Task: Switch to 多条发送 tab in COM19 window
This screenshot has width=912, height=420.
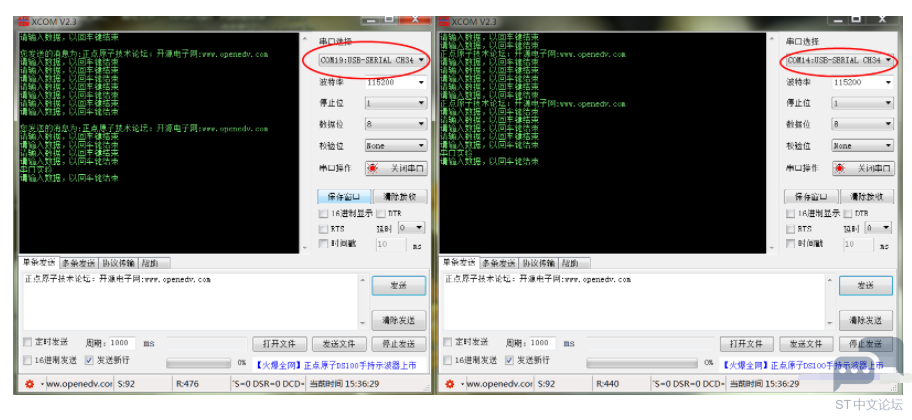Action: (79, 263)
